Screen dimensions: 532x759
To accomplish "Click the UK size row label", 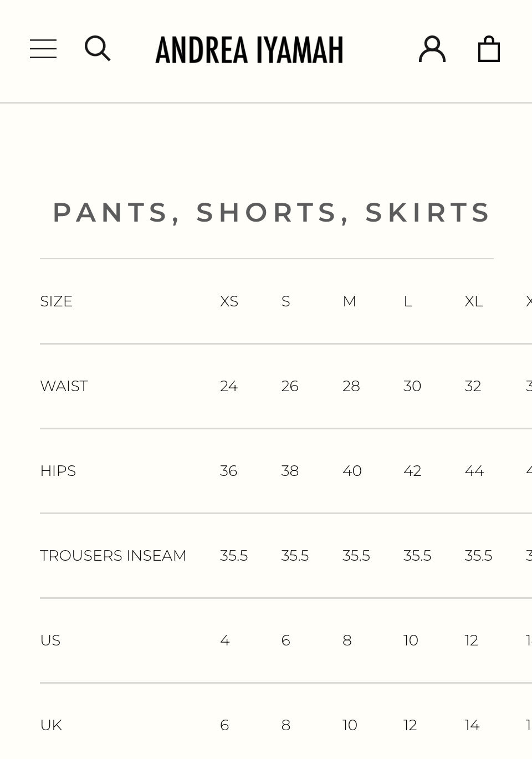I will point(51,725).
